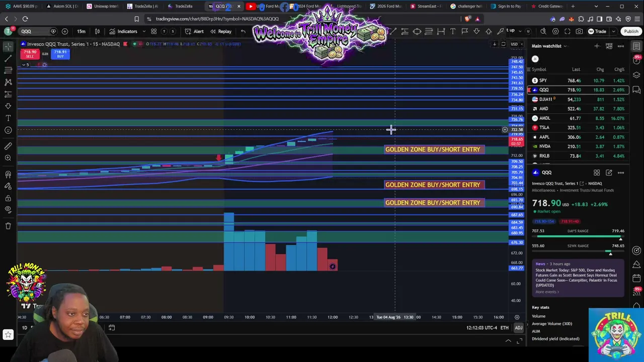The width and height of the screenshot is (644, 362).
Task: Add a compare symbol with plus icon
Action: pyautogui.click(x=65, y=31)
